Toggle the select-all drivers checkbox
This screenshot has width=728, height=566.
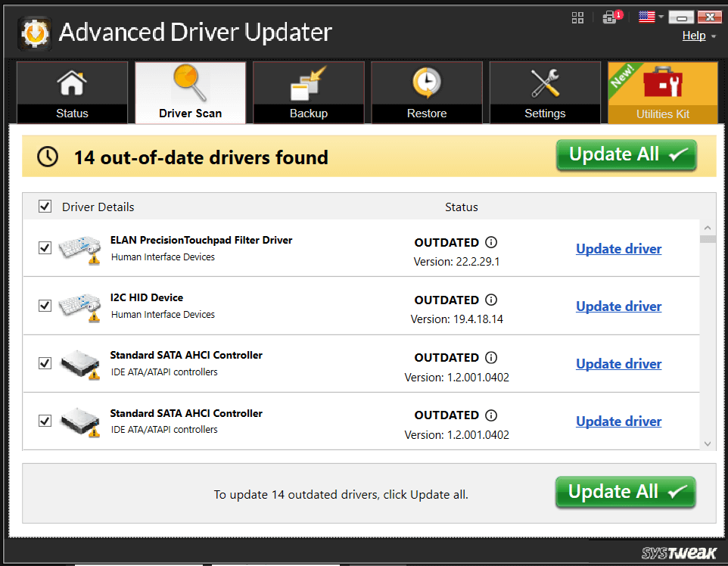click(x=45, y=206)
